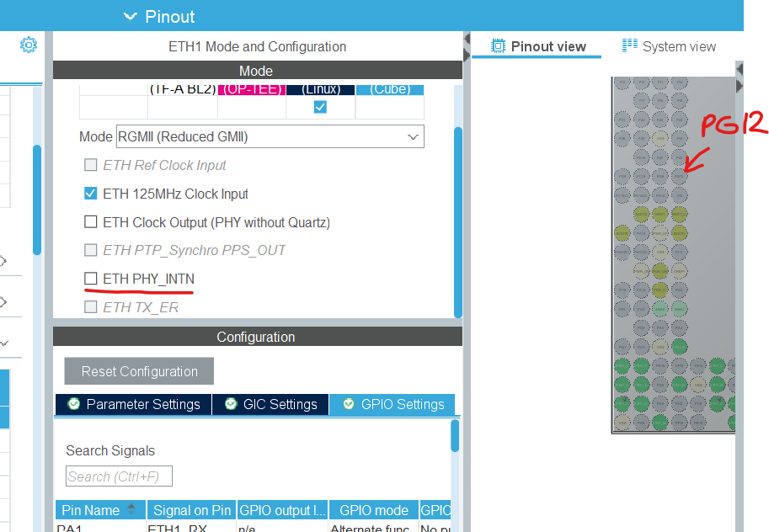Select the VREF+ pin on the chip

(x=679, y=271)
